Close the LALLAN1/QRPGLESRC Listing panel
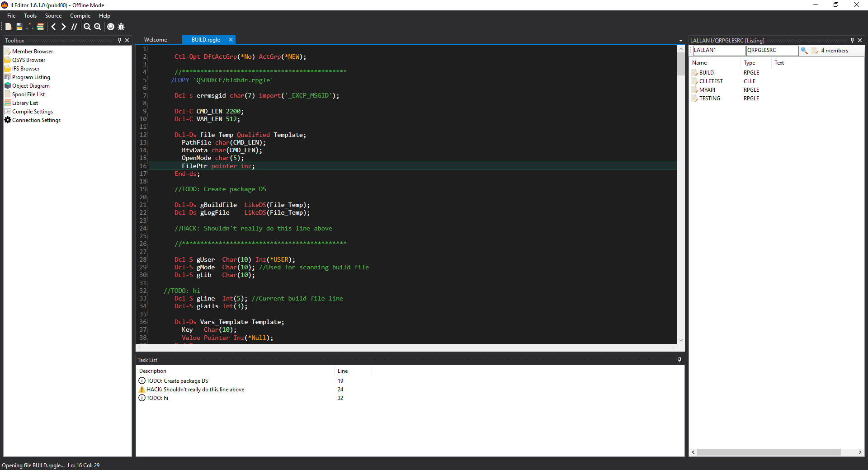The width and height of the screenshot is (868, 470). tap(860, 40)
